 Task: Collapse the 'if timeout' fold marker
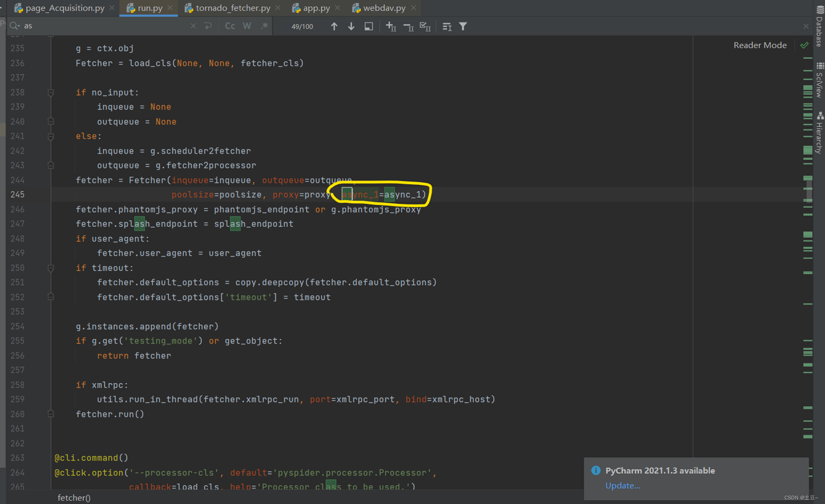[51, 268]
